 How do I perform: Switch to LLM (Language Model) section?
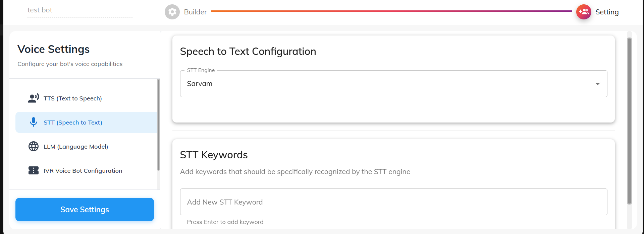coord(76,147)
